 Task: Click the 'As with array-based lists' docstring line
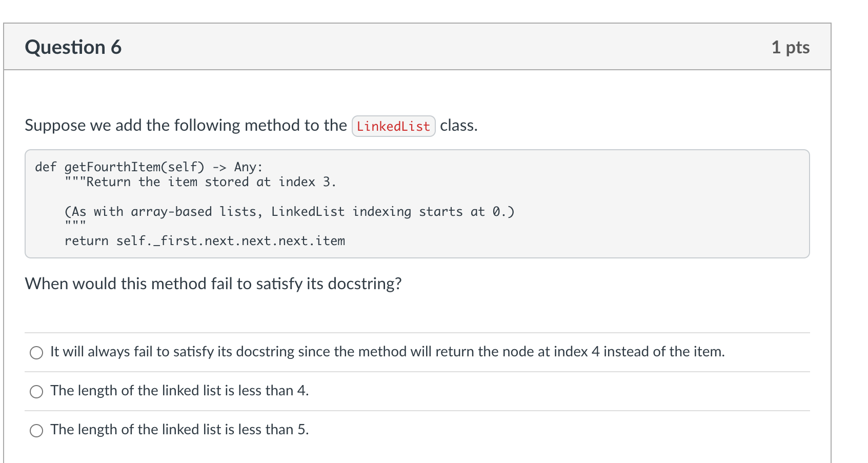(289, 212)
